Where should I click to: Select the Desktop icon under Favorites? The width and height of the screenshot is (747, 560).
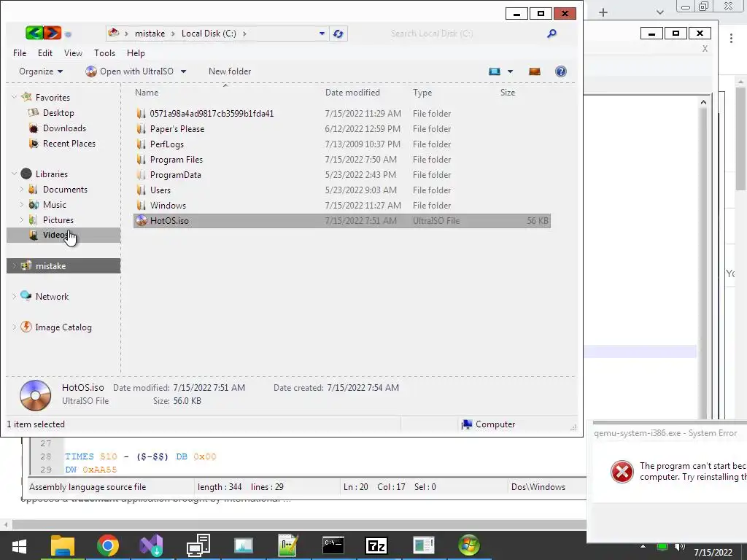click(x=34, y=113)
